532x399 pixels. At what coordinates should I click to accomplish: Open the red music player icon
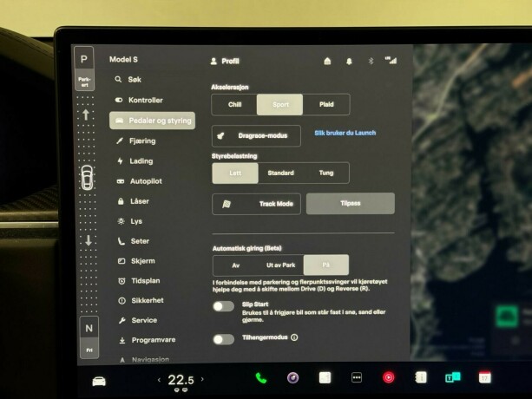pos(389,377)
